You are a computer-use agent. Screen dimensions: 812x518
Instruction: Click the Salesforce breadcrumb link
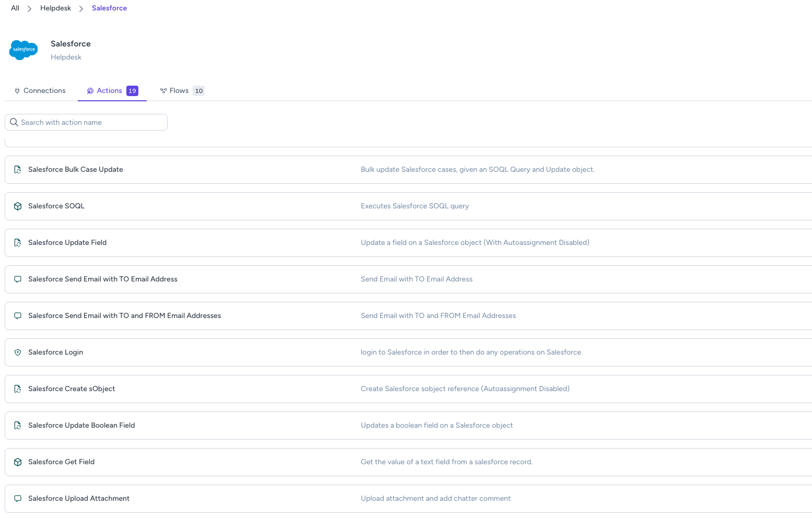[109, 8]
